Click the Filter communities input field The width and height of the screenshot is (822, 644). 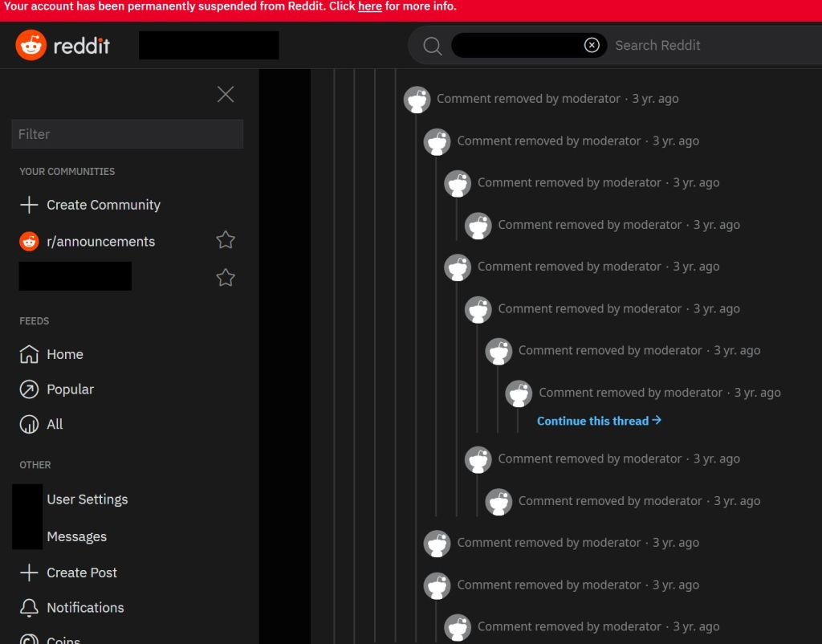coord(128,134)
